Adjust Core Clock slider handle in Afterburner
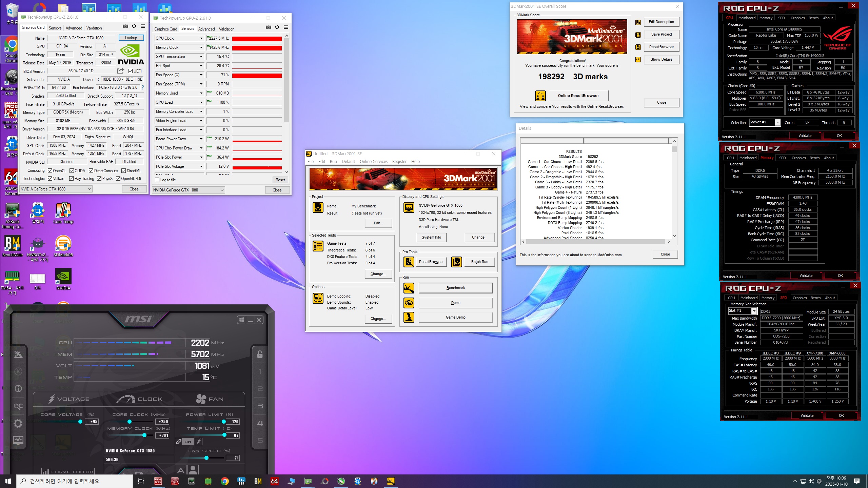The height and width of the screenshot is (488, 868). click(x=129, y=422)
